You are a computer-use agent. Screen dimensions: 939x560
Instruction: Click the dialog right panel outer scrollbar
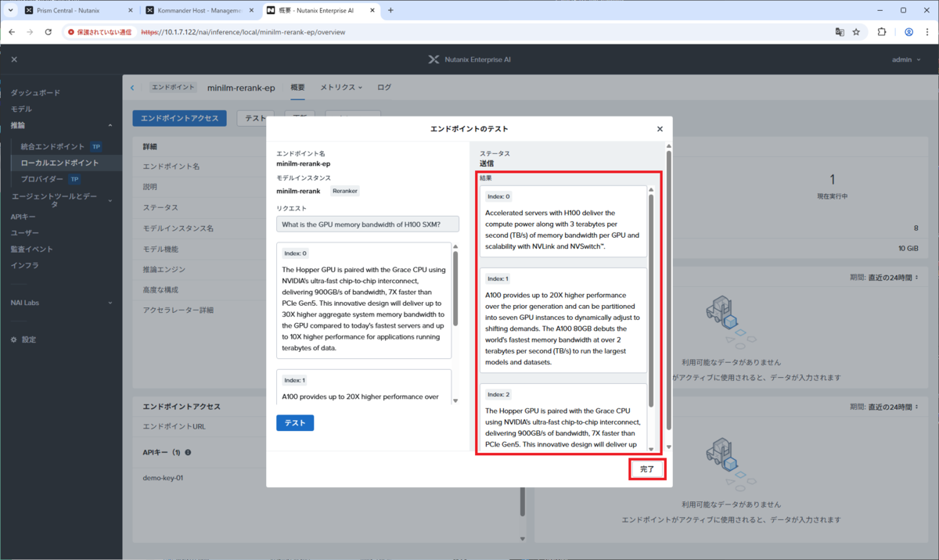[x=668, y=289]
